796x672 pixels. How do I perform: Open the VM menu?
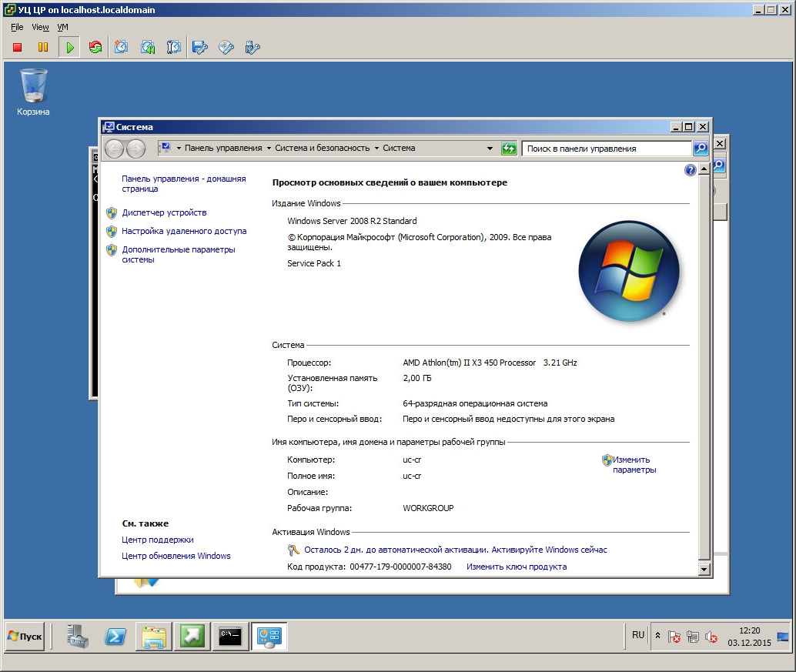click(62, 27)
